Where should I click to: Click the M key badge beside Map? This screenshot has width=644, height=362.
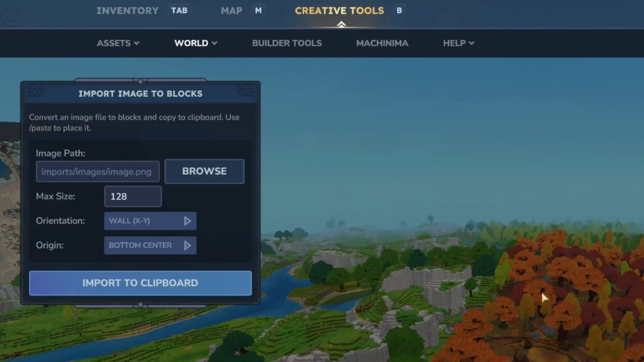(x=258, y=10)
